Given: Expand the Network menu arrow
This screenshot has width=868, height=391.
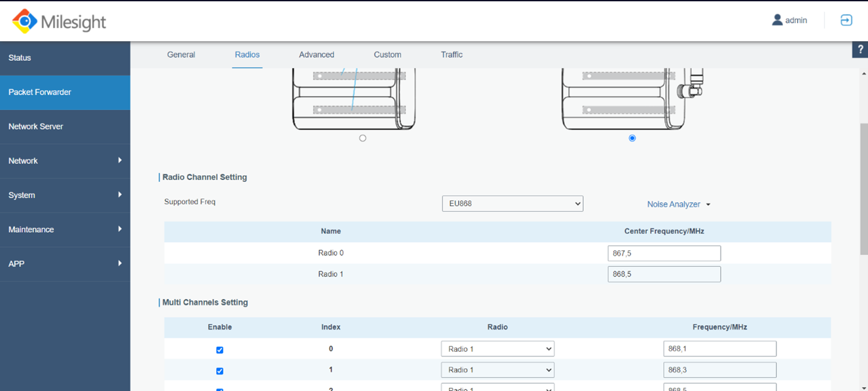Looking at the screenshot, I should coord(120,161).
